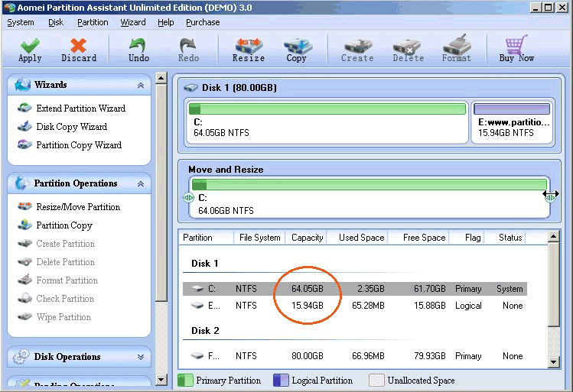Screen dimensions: 573x392
Task: Click the Unallocated Space legend swatch
Action: (376, 380)
